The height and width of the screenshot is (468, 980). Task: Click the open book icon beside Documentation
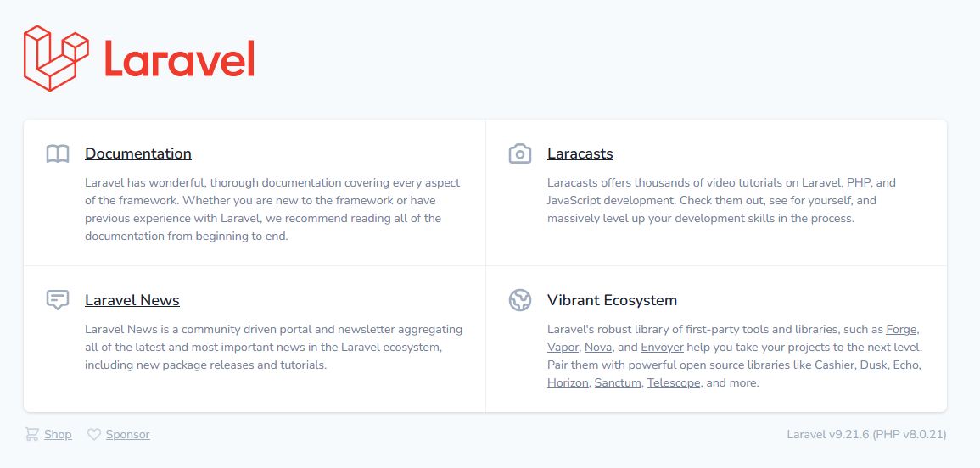(x=58, y=153)
